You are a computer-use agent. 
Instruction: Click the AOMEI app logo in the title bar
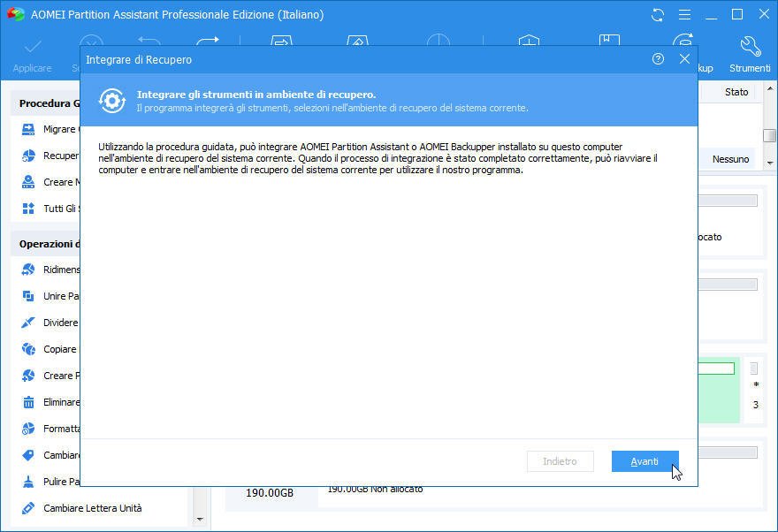point(16,14)
